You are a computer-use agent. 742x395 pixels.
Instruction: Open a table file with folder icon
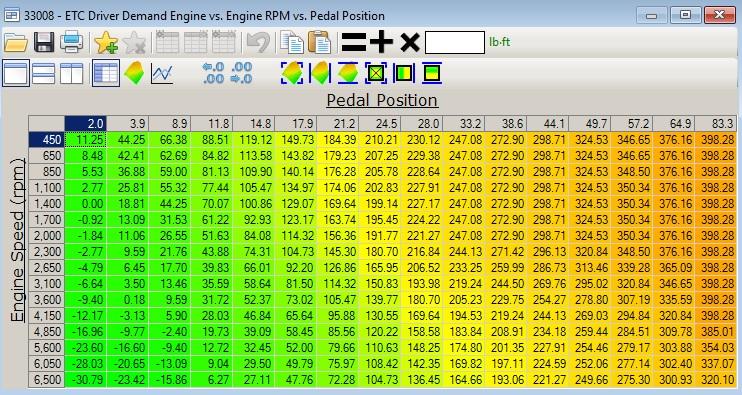click(16, 43)
